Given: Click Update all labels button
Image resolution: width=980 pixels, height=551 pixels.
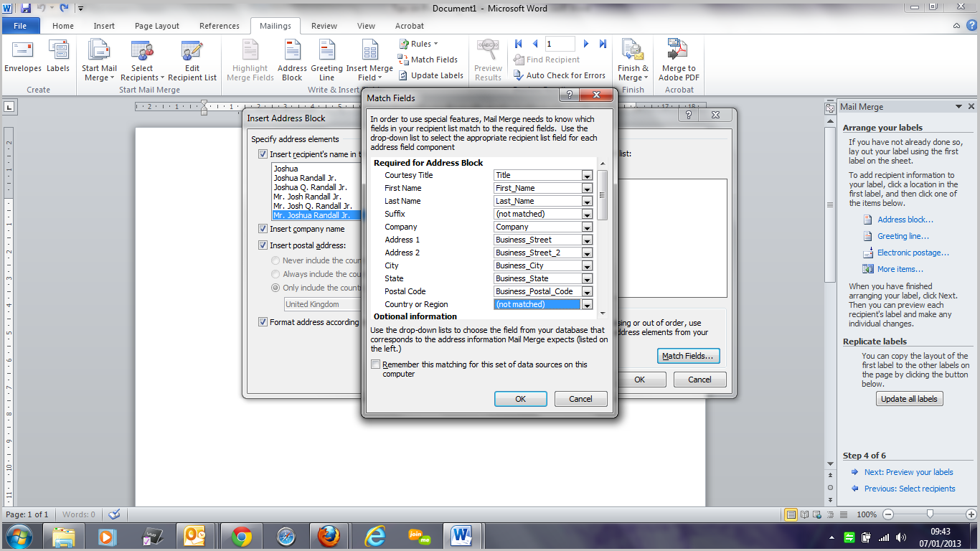Looking at the screenshot, I should pos(909,399).
